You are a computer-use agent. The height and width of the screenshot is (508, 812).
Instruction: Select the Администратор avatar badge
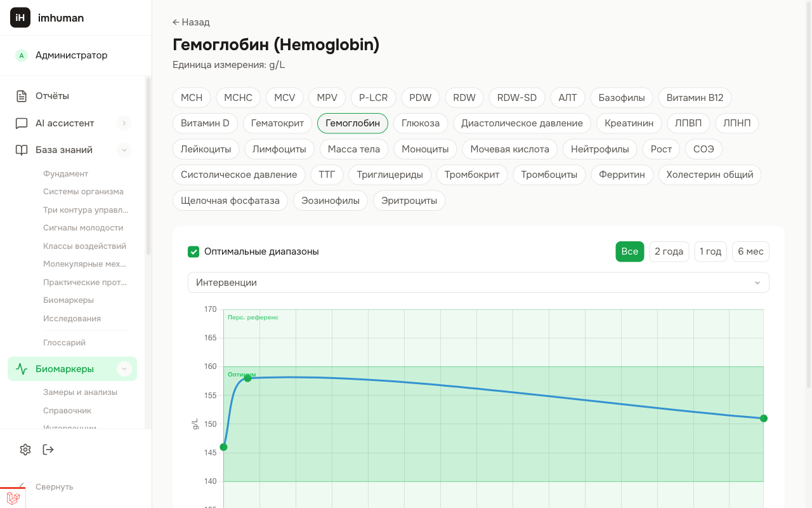[21, 56]
